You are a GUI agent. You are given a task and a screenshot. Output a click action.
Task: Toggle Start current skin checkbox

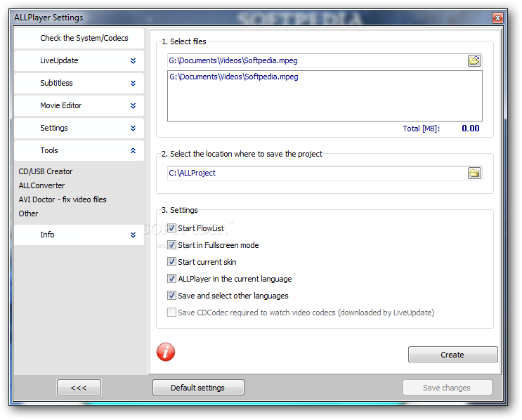pyautogui.click(x=171, y=262)
